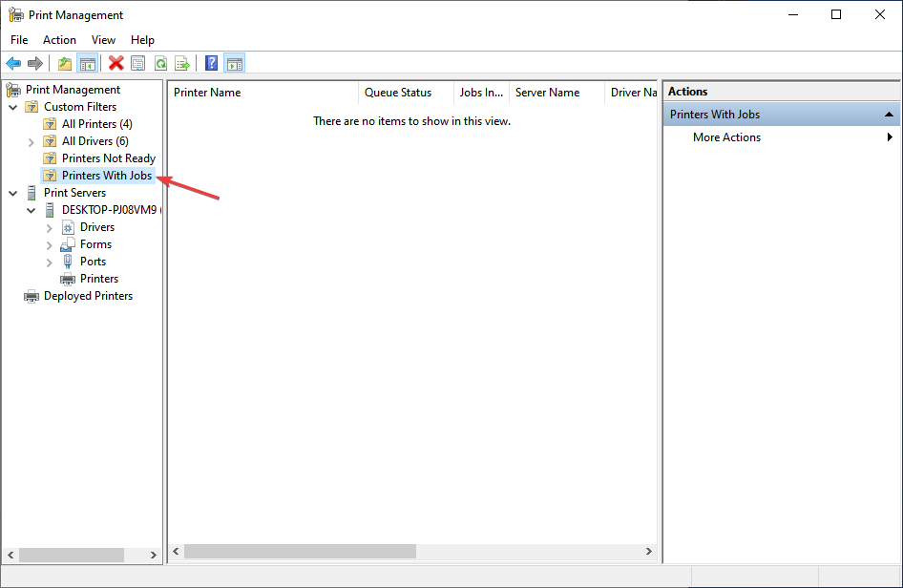Toggle the Show/Hide Action Pane icon
The width and height of the screenshot is (903, 588).
click(235, 63)
